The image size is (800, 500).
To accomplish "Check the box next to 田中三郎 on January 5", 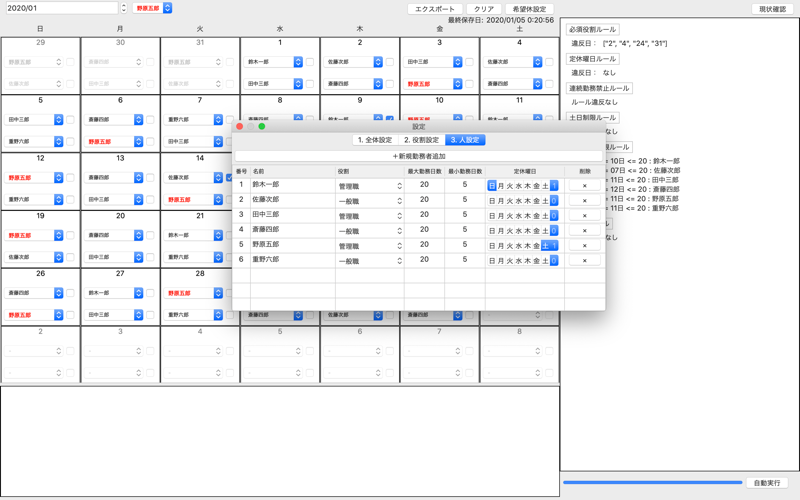I will click(x=70, y=119).
